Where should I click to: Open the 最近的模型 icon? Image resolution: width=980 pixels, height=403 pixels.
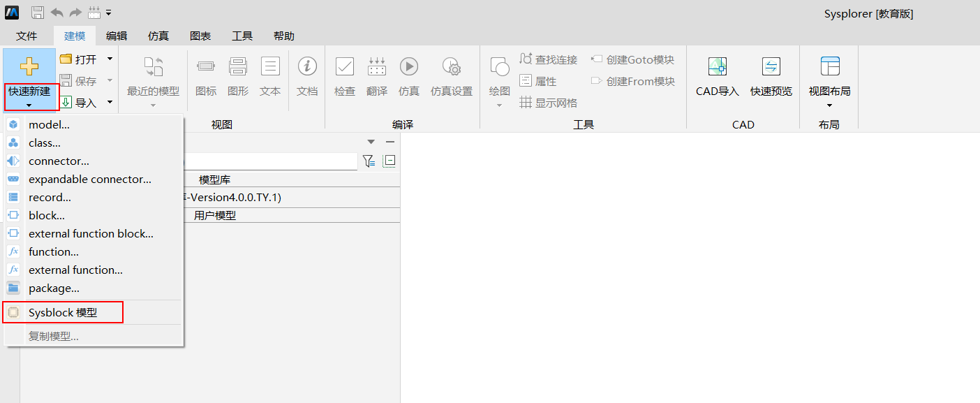pyautogui.click(x=154, y=67)
